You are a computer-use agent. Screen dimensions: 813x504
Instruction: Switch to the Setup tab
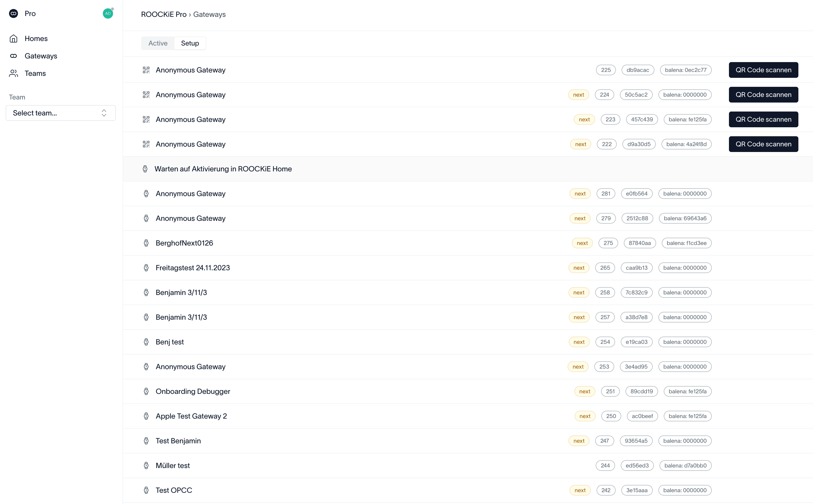pos(190,43)
